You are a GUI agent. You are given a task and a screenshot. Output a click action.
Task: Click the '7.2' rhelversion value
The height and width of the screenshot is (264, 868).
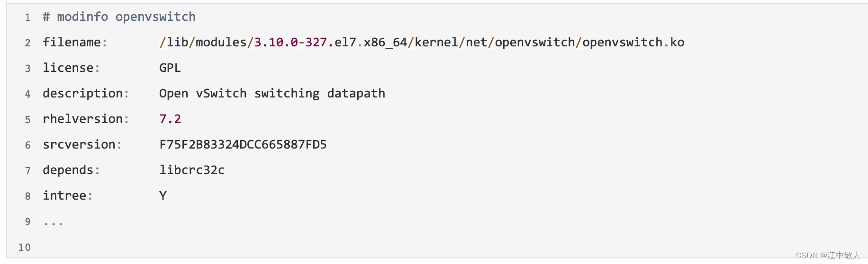[x=170, y=119]
